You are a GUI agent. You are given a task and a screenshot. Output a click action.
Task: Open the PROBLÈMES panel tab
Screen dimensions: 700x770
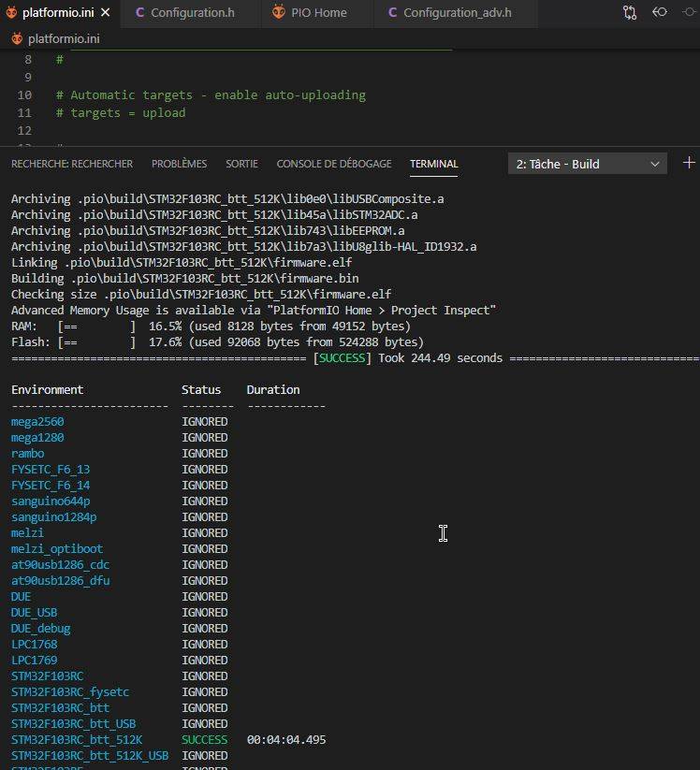click(179, 164)
